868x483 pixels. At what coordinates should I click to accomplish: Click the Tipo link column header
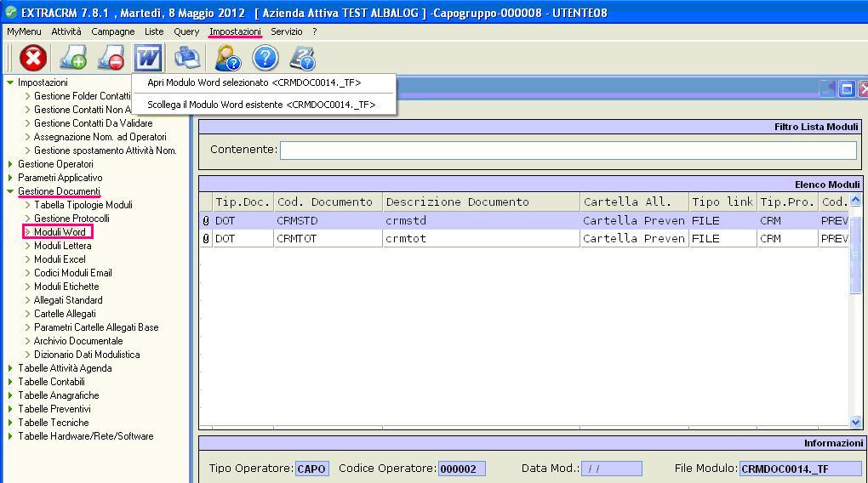click(722, 202)
